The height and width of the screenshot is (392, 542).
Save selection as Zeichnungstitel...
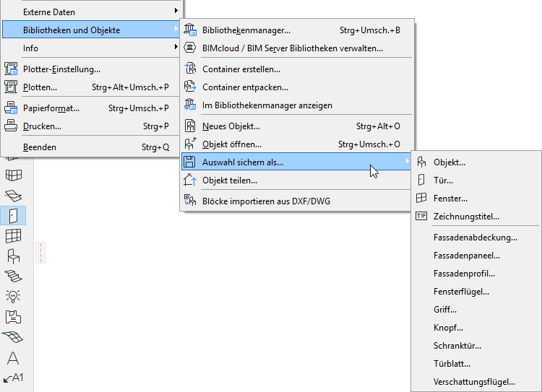(476, 217)
